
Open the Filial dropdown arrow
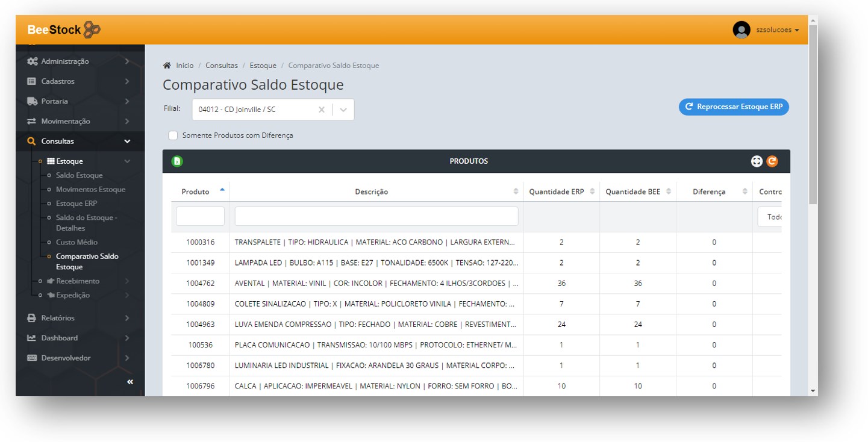click(x=343, y=110)
